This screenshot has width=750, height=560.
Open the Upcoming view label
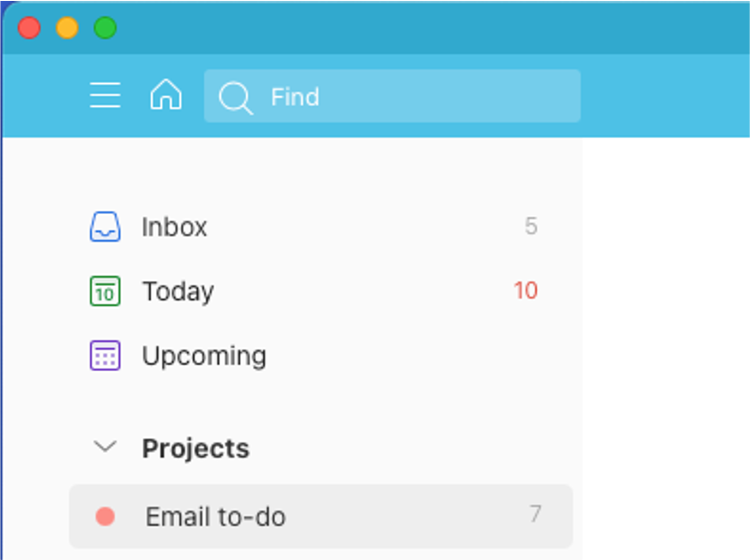204,356
